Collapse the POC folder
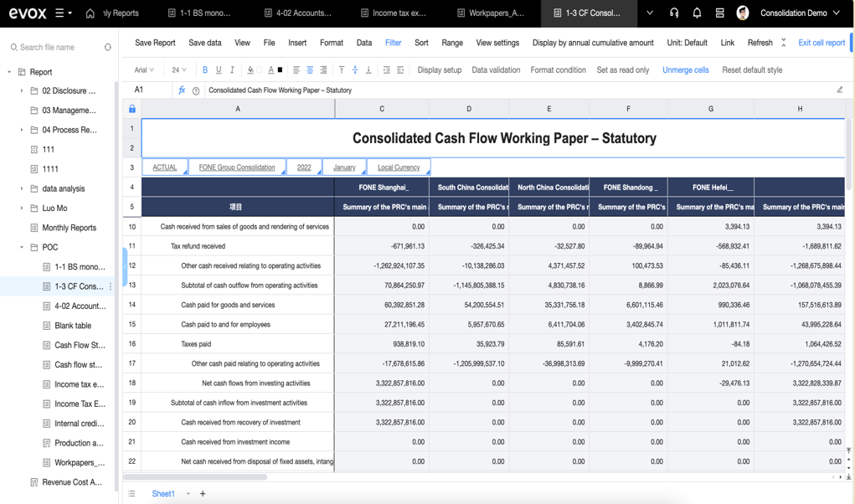The height and width of the screenshot is (504, 855). 21,247
